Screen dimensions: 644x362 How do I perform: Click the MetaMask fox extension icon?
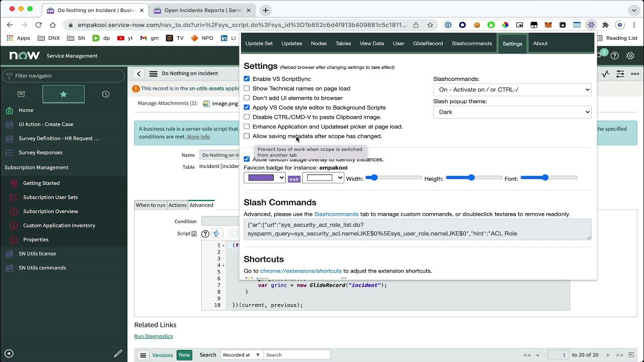548,25
